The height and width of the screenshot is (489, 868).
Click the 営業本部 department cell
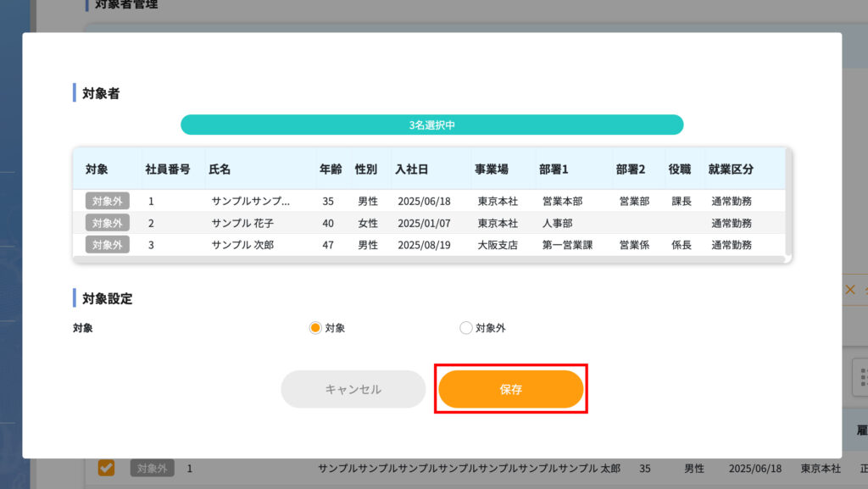click(x=563, y=201)
